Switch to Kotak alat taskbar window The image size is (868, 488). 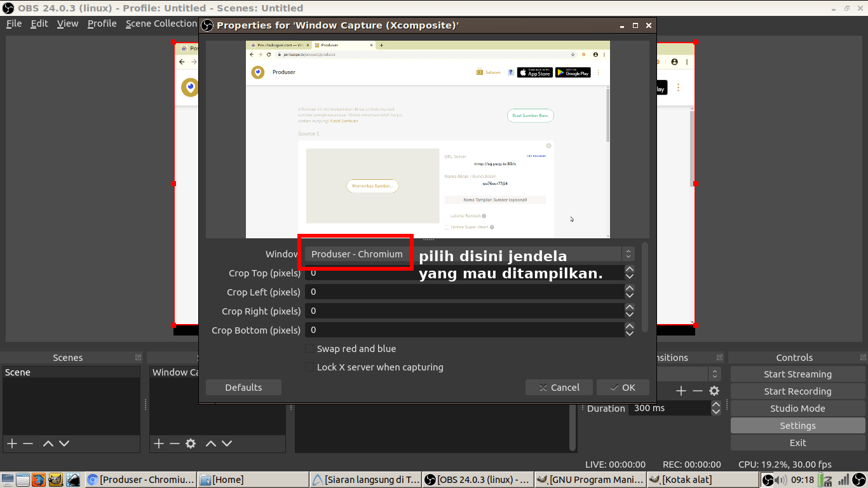point(703,480)
